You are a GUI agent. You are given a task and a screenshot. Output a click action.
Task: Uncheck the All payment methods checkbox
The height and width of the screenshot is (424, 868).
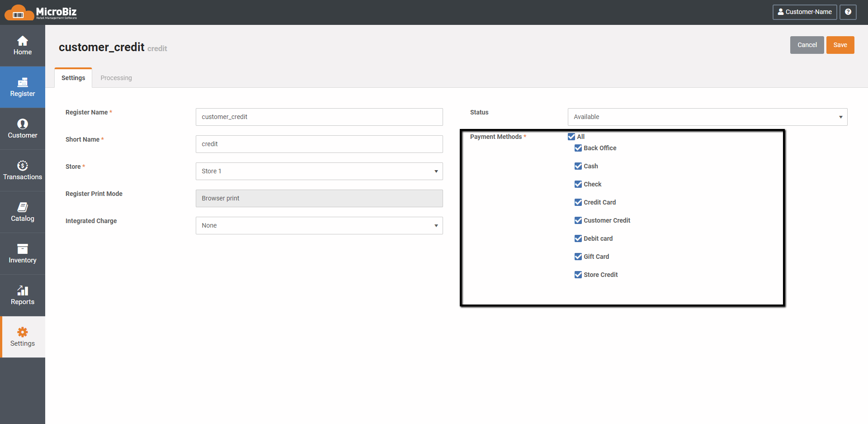tap(571, 137)
